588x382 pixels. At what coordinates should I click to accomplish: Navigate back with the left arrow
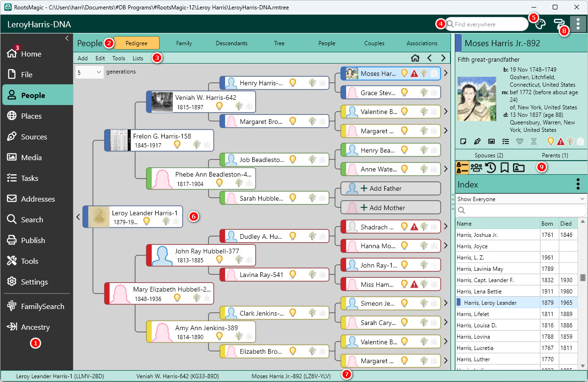click(429, 58)
